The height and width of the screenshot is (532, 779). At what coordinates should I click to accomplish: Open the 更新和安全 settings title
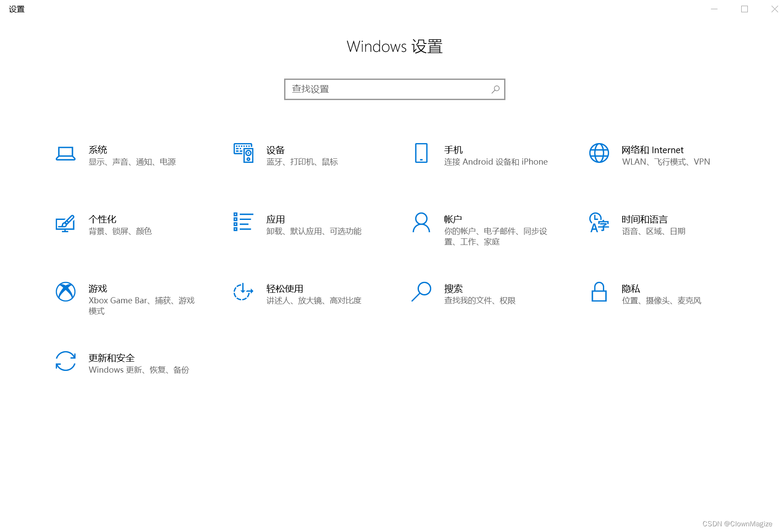pos(112,358)
